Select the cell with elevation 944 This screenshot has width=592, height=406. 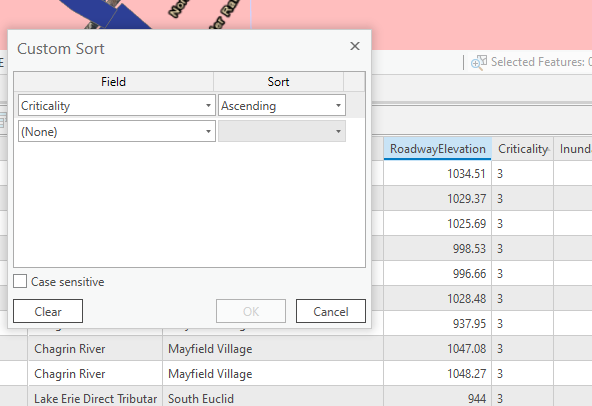pyautogui.click(x=438, y=397)
